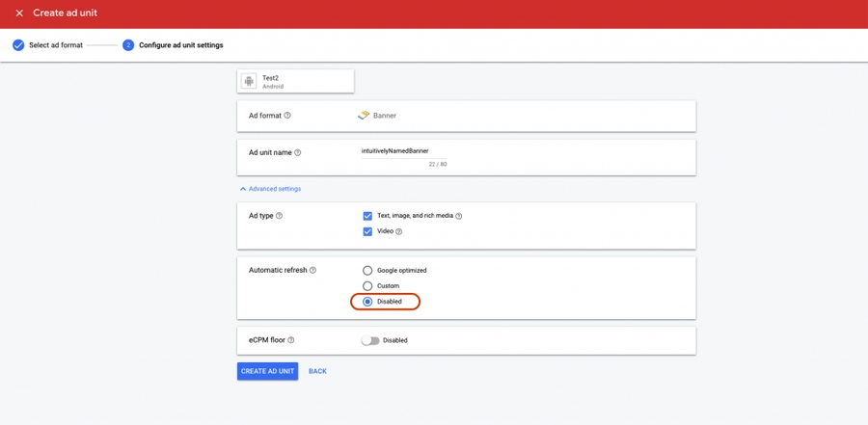Viewport: 868px width, 425px height.
Task: Select the Custom refresh option
Action: [x=367, y=286]
